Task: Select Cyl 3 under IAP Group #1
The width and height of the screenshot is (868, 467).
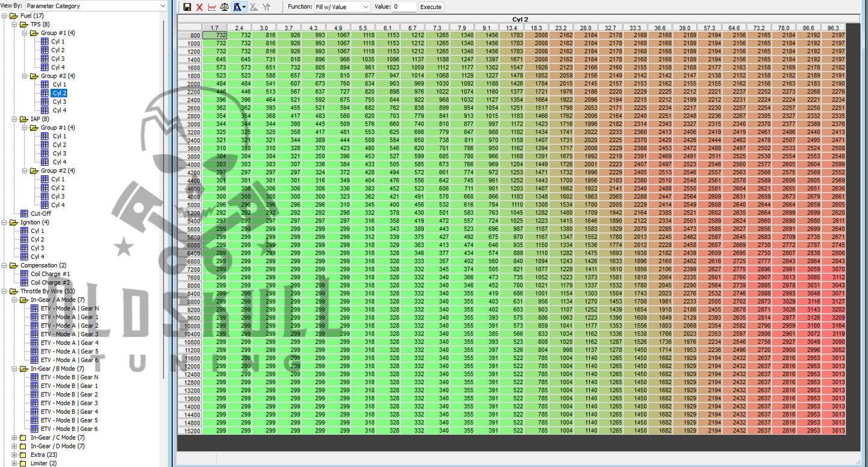Action: (58, 154)
